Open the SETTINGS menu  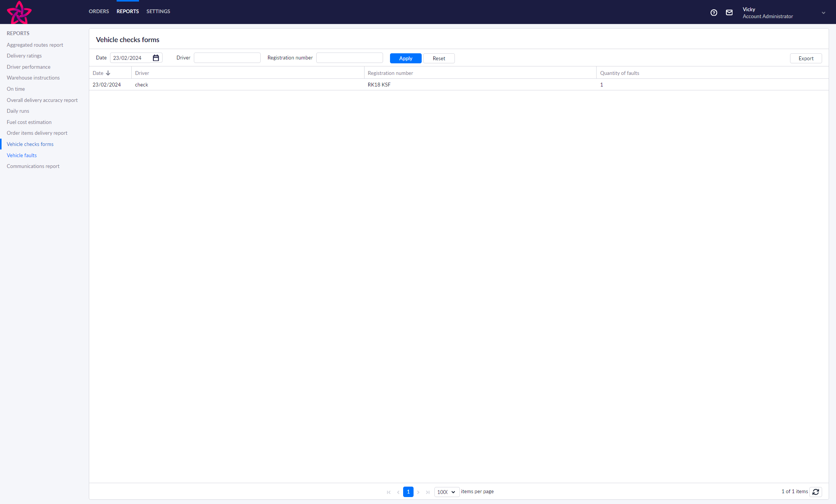[x=158, y=12]
